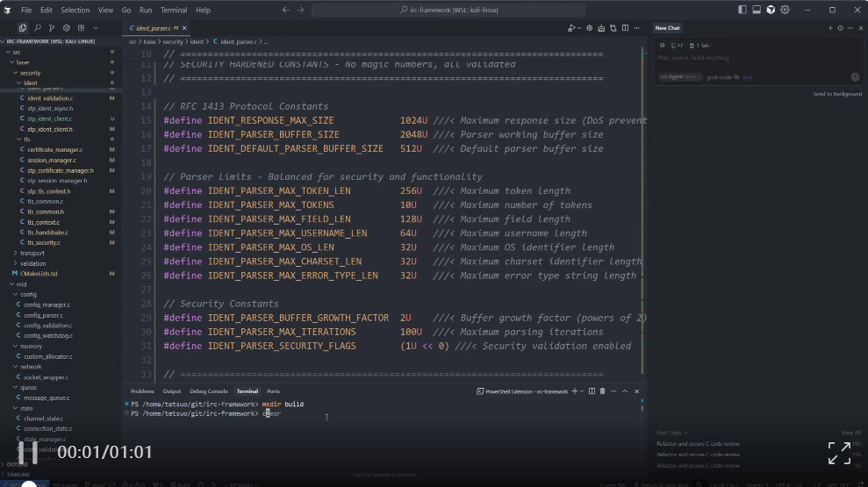The width and height of the screenshot is (868, 487).
Task: Open the run options dropdown arrow
Action: [x=579, y=28]
